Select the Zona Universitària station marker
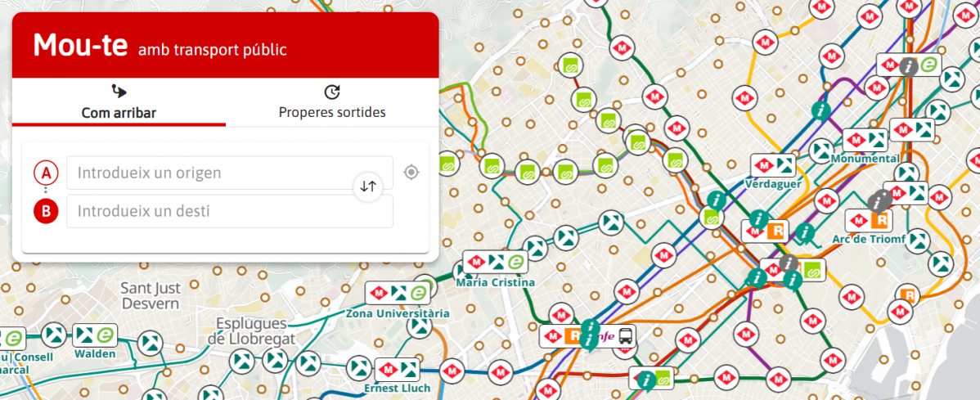This screenshot has width=980, height=400. (398, 294)
